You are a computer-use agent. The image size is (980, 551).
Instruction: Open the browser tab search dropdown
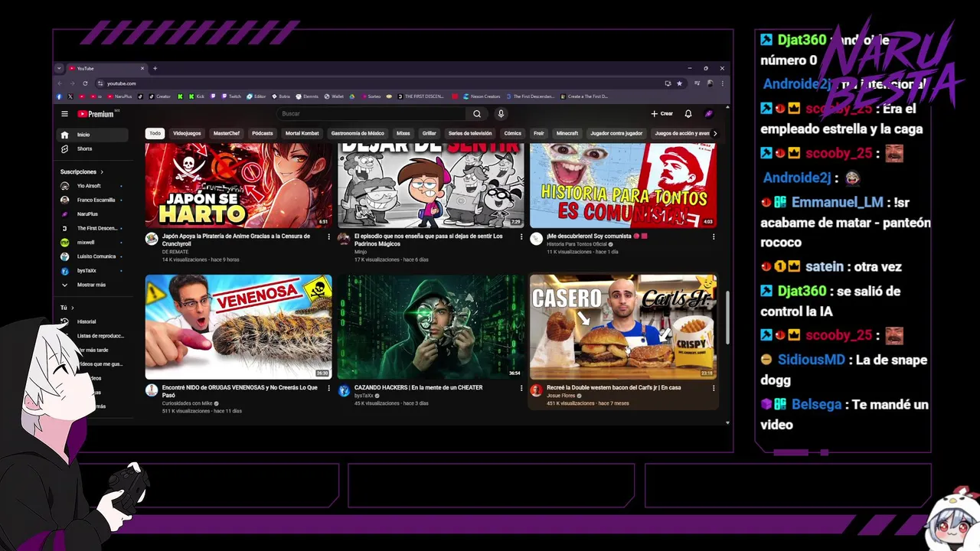click(59, 68)
